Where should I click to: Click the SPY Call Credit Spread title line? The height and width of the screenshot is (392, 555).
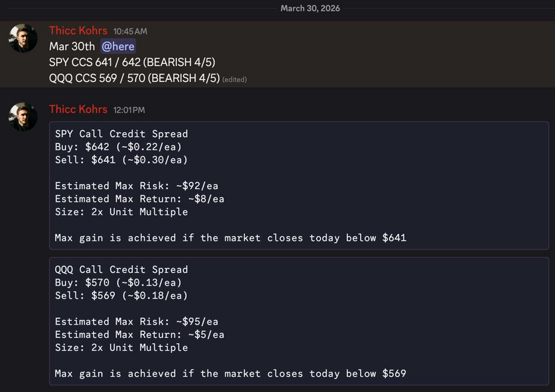click(x=121, y=134)
